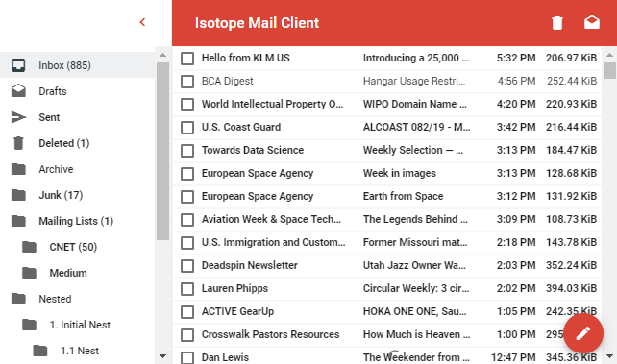Open the HOKA ONE ONE email subject

[x=415, y=311]
